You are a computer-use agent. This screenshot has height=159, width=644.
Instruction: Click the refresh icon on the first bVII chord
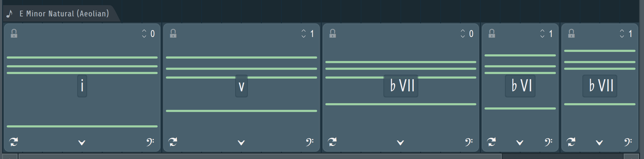332,142
